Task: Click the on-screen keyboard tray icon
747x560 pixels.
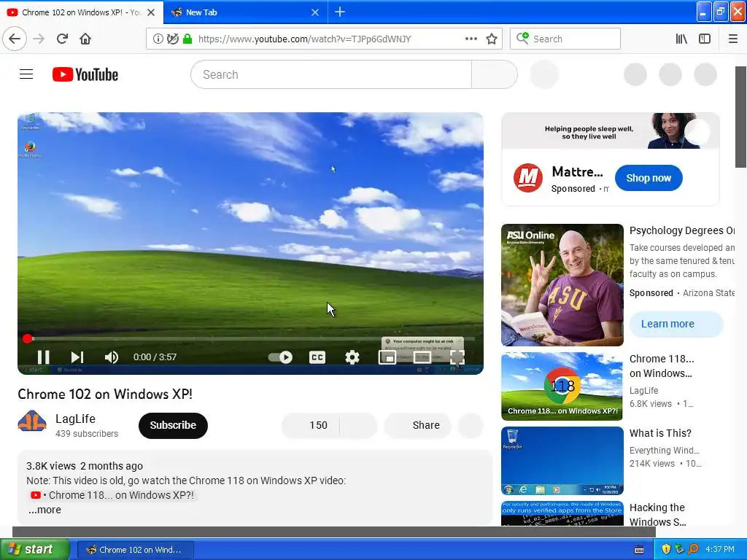Action: 639,550
